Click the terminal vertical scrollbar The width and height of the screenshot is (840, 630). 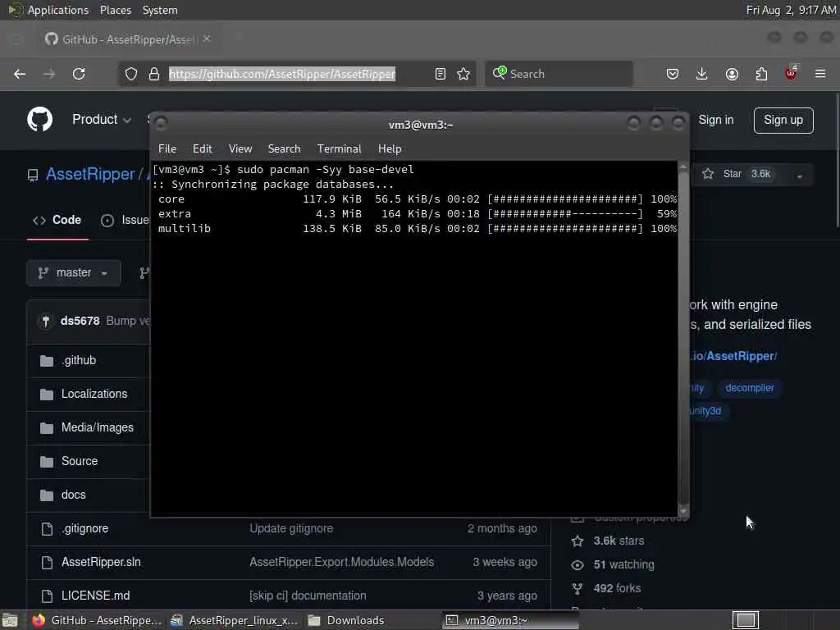(x=683, y=339)
